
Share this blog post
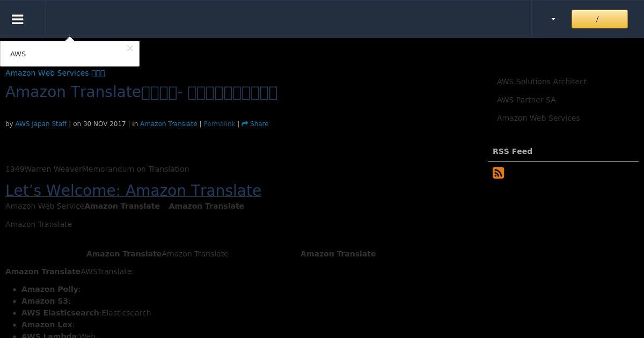(x=255, y=124)
